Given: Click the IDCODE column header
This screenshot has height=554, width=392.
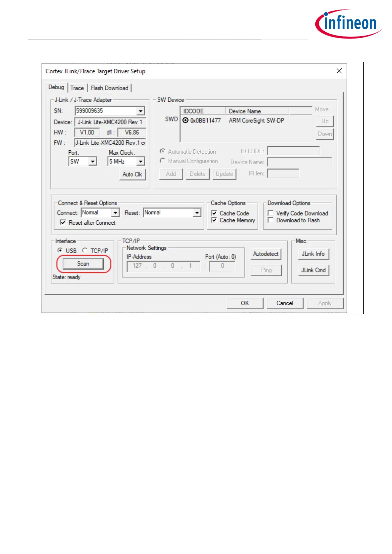Looking at the screenshot, I should [203, 111].
